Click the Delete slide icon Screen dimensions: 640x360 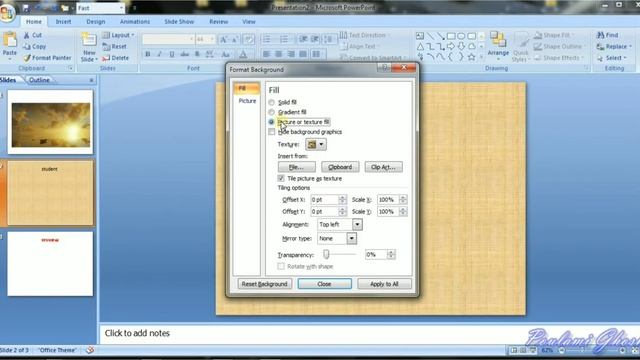pyautogui.click(x=106, y=58)
